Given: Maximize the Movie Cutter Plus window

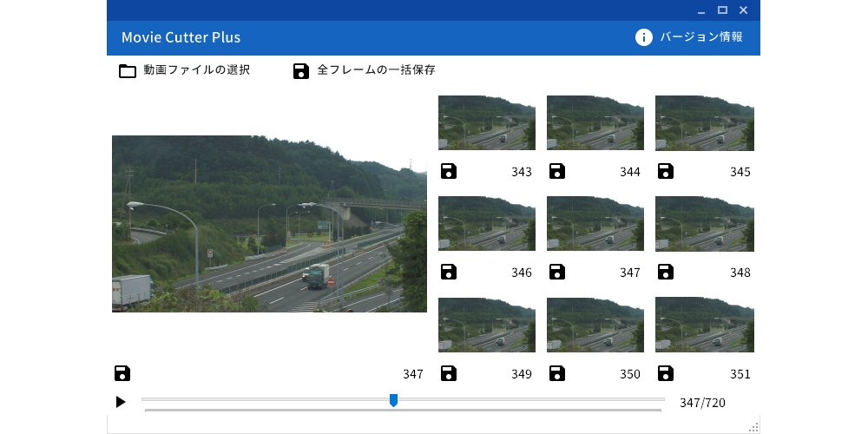Looking at the screenshot, I should [722, 10].
